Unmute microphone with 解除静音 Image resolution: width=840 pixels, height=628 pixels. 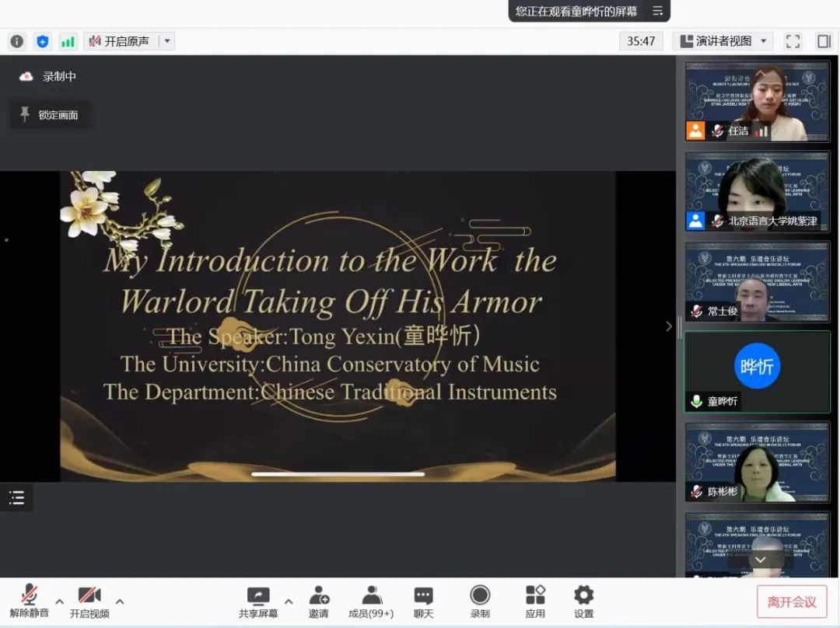click(29, 602)
